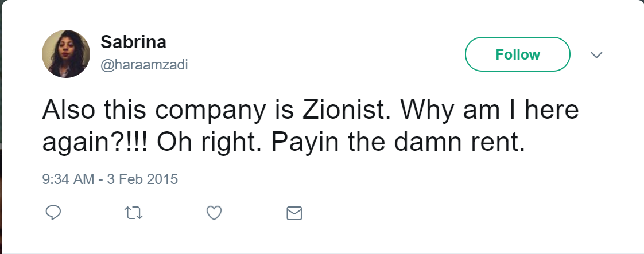Click the word "Follow" in the green-outlined button

coord(517,55)
